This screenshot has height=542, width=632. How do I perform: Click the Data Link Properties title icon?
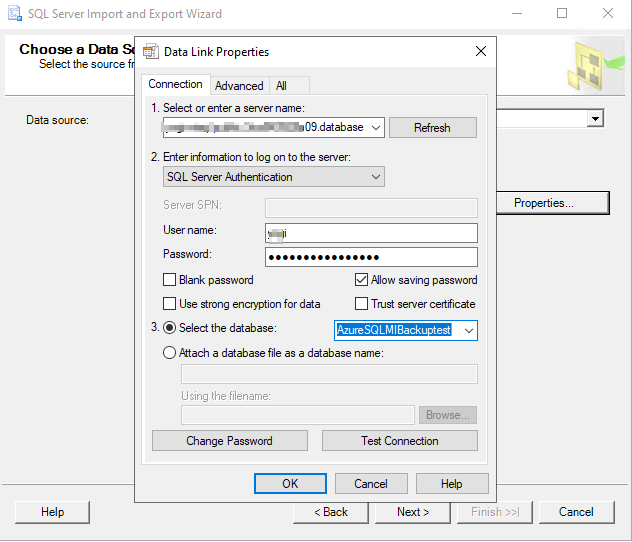[151, 52]
